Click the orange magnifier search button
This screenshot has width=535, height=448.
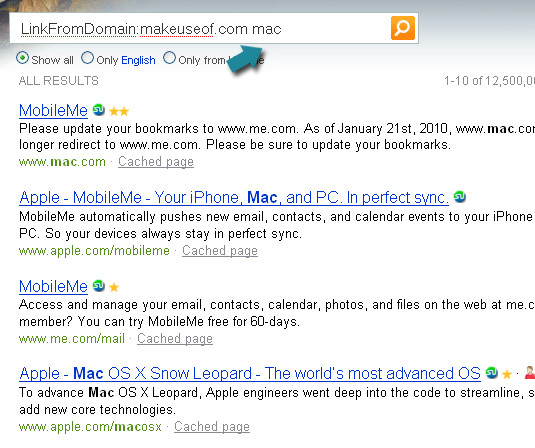[x=403, y=28]
